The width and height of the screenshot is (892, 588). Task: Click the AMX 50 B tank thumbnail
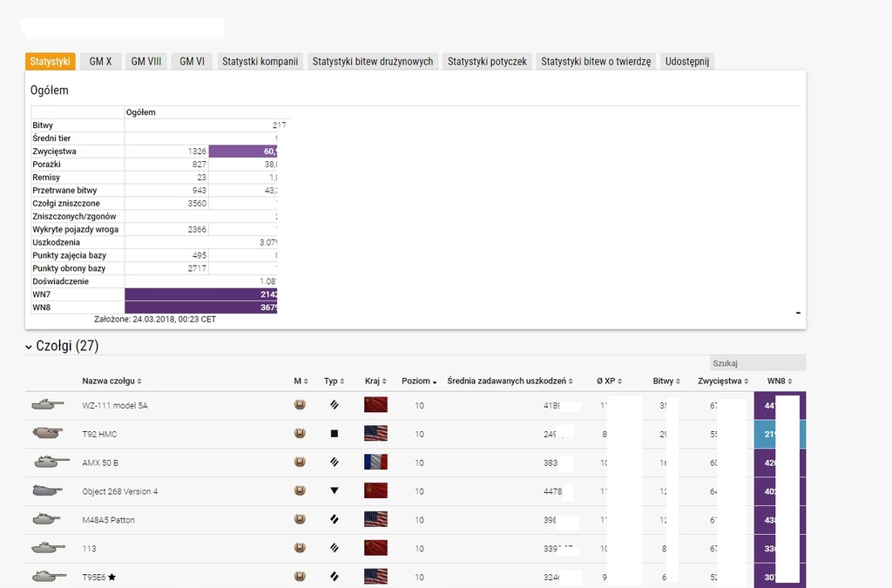(51, 462)
